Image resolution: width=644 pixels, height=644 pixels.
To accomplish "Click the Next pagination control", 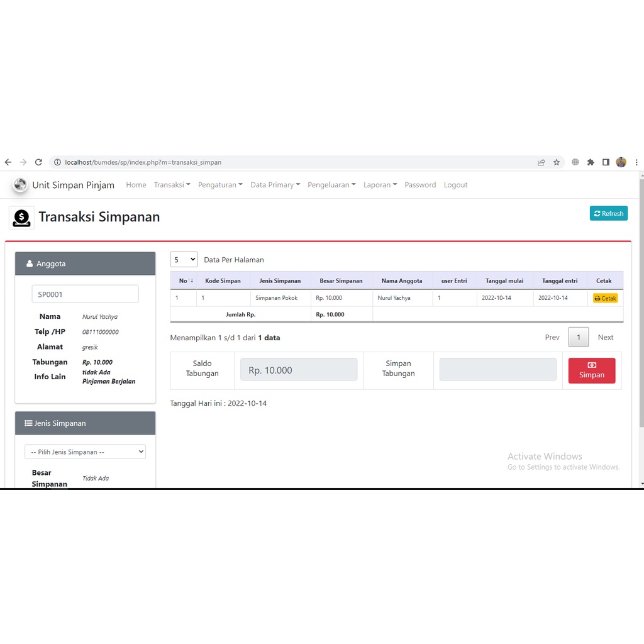I will point(605,337).
